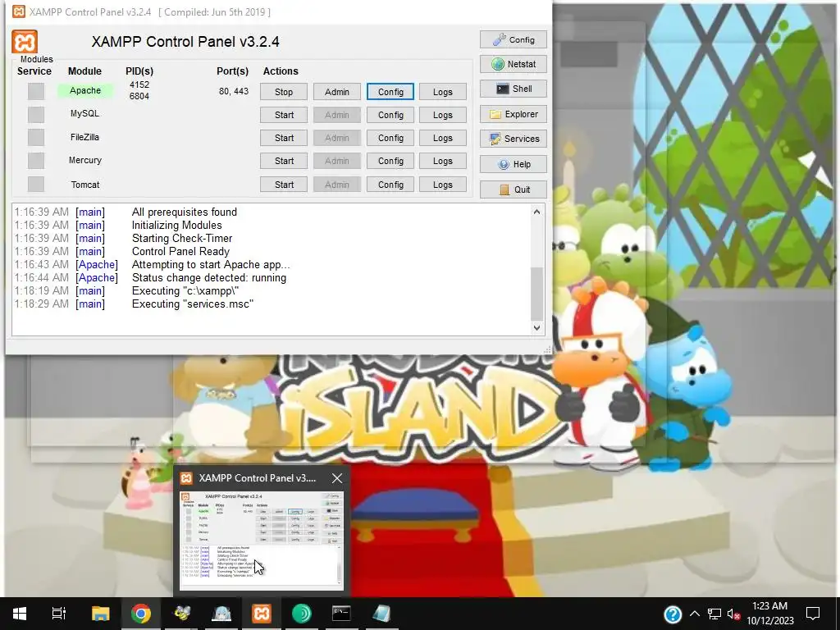Click the log scrollbar up arrow
Screen dimensions: 840x630
[x=536, y=212]
